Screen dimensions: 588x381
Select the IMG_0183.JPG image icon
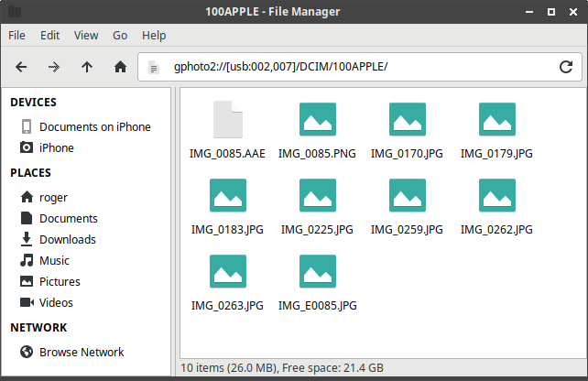coord(228,195)
